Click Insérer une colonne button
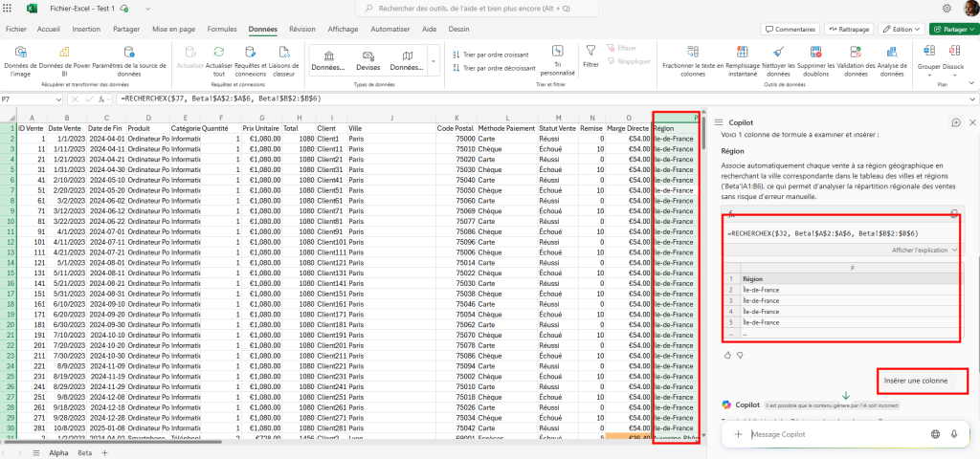The width and height of the screenshot is (980, 459). [x=916, y=381]
